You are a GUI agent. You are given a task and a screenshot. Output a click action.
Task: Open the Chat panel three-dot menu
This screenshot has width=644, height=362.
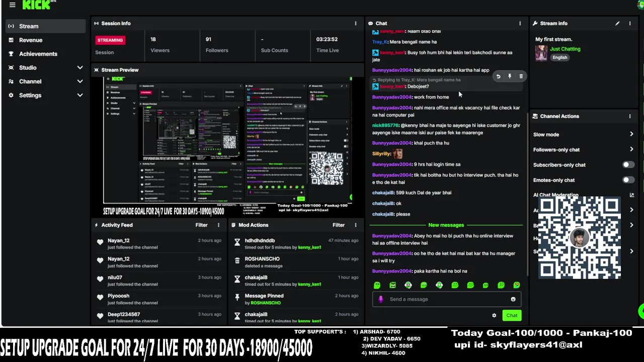click(x=520, y=24)
